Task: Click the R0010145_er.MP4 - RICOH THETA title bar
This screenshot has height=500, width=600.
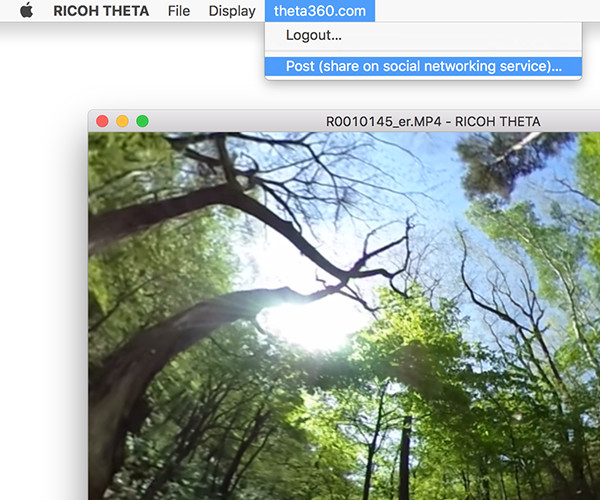Action: tap(432, 121)
